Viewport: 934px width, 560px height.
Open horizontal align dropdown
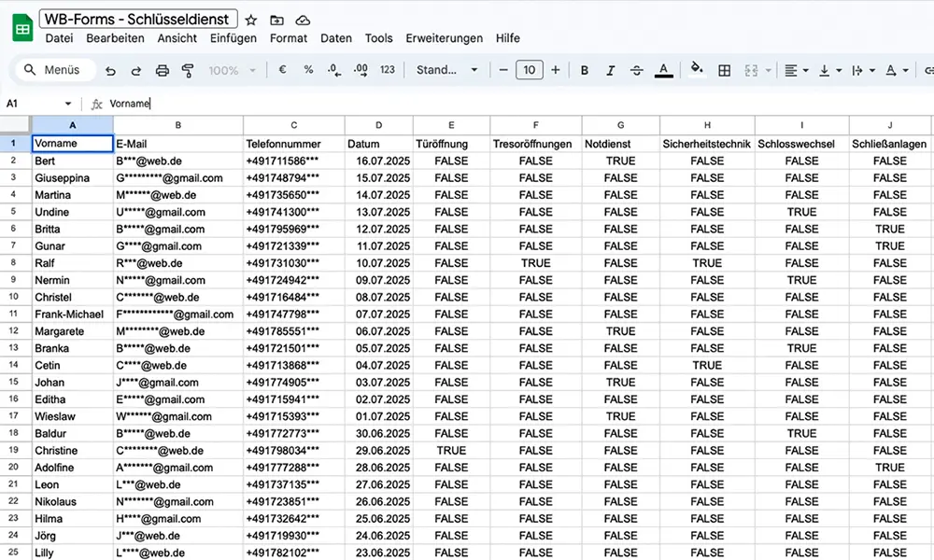(796, 70)
